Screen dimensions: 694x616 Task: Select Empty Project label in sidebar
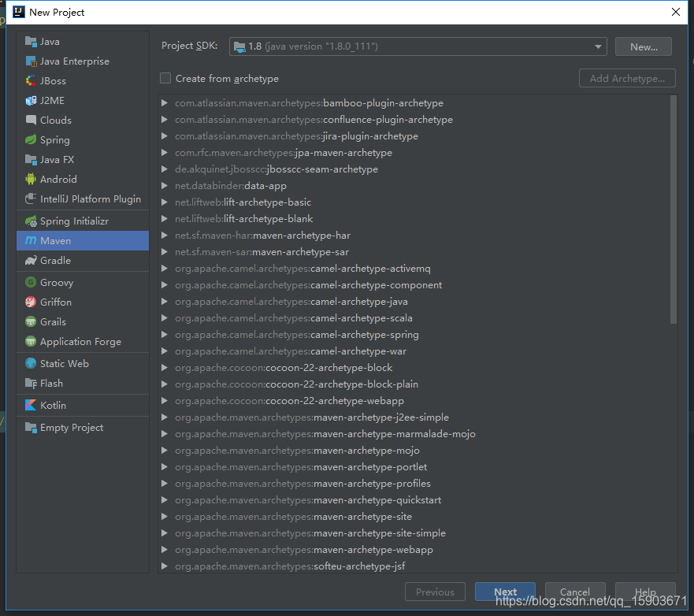(x=72, y=428)
